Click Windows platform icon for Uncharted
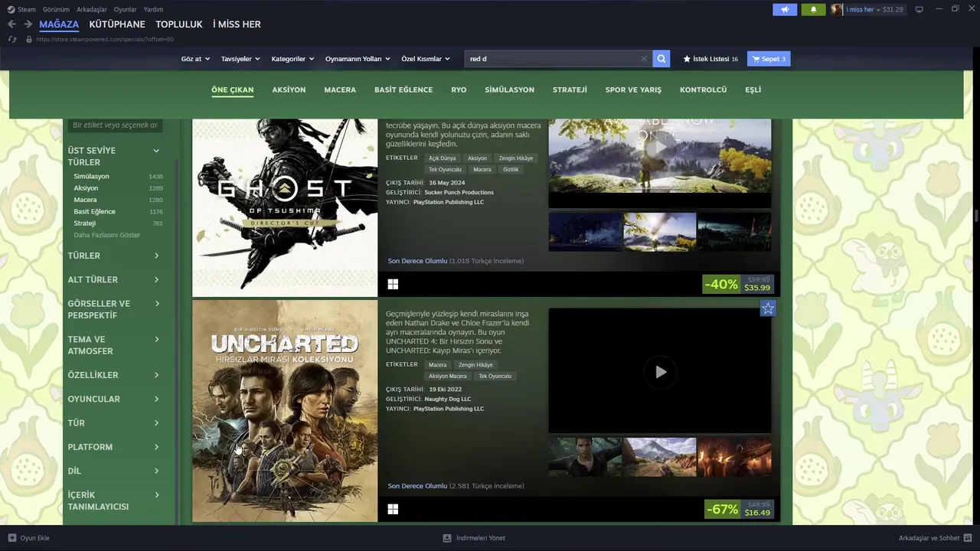Screen dimensions: 980x551 (x=393, y=509)
